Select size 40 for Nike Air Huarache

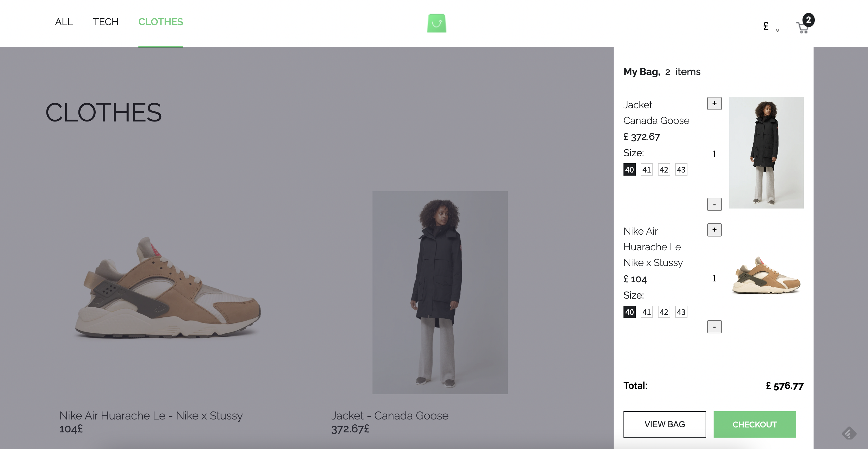pyautogui.click(x=629, y=312)
